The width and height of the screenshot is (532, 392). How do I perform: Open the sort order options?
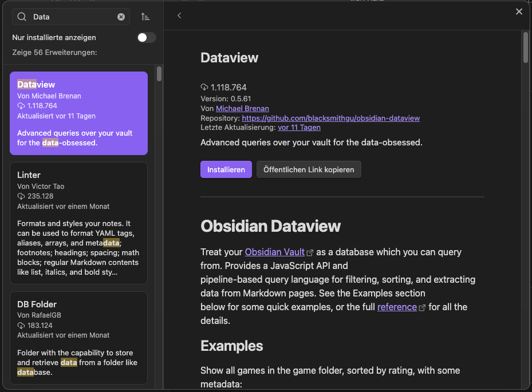145,17
